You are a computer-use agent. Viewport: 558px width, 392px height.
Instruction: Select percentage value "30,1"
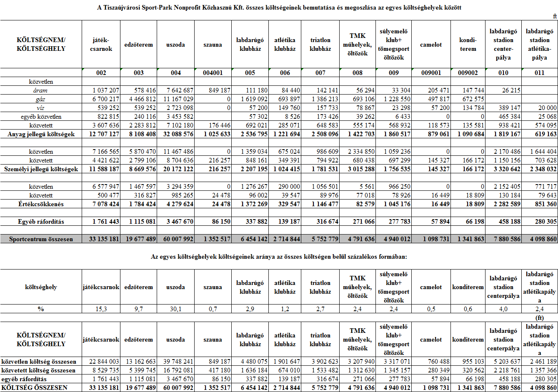tap(175, 309)
